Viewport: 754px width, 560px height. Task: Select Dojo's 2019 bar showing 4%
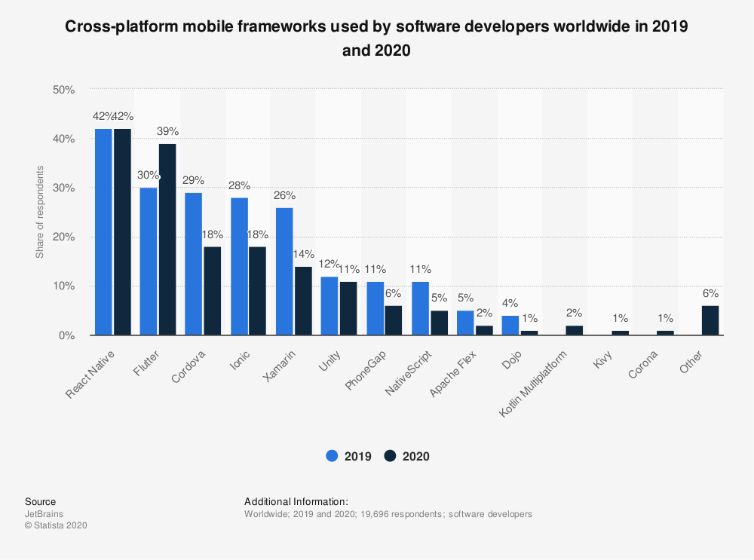pyautogui.click(x=510, y=326)
